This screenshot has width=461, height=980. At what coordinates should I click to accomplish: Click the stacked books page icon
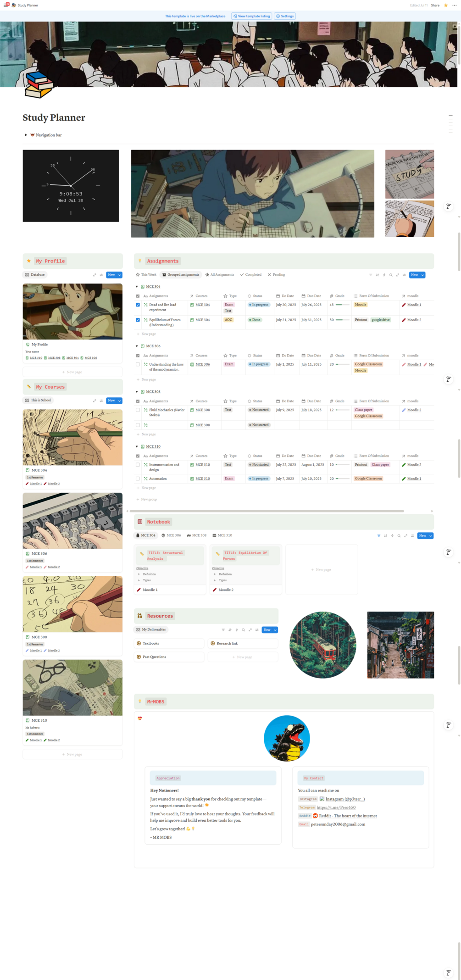click(x=39, y=85)
